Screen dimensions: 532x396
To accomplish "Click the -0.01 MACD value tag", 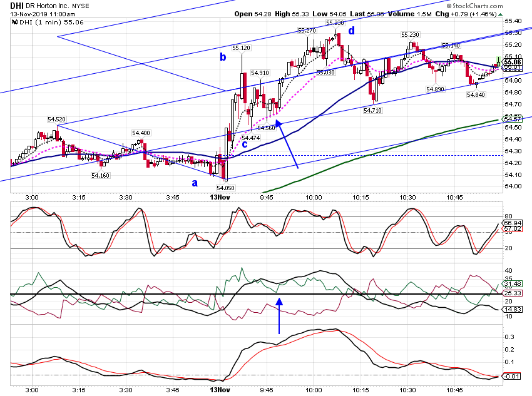I will [x=511, y=376].
